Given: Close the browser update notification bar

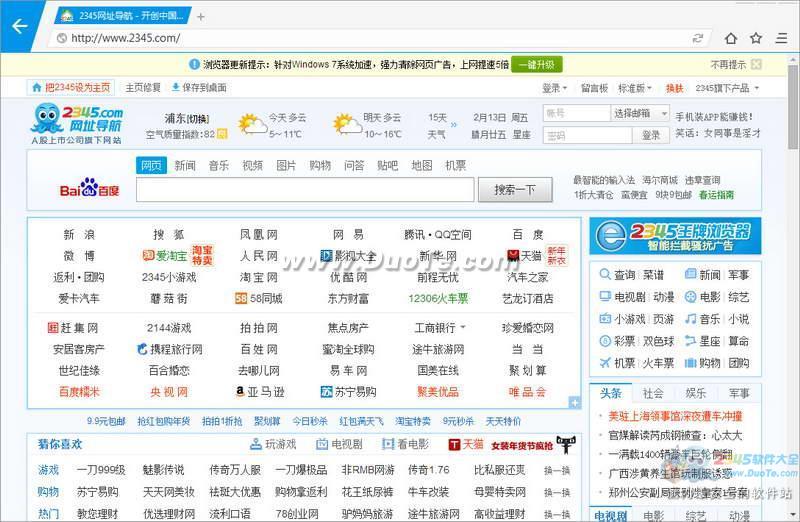Looking at the screenshot, I should pyautogui.click(x=756, y=65).
